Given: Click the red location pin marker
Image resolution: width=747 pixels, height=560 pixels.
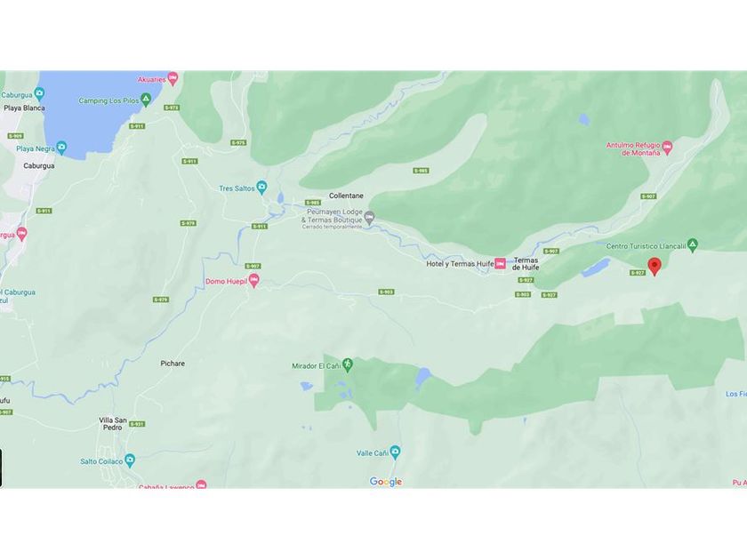Looking at the screenshot, I should 655,266.
